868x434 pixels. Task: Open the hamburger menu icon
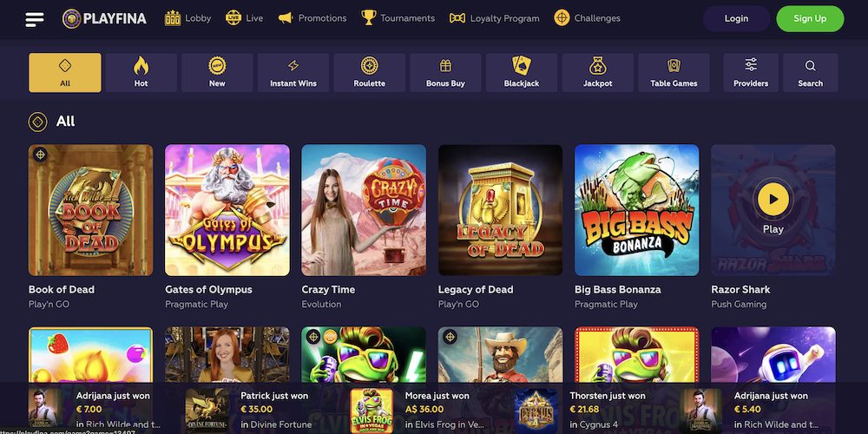(35, 19)
